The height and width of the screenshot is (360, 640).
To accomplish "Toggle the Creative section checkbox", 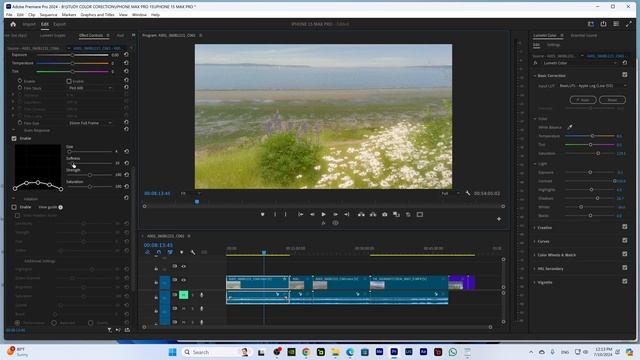I will (624, 227).
